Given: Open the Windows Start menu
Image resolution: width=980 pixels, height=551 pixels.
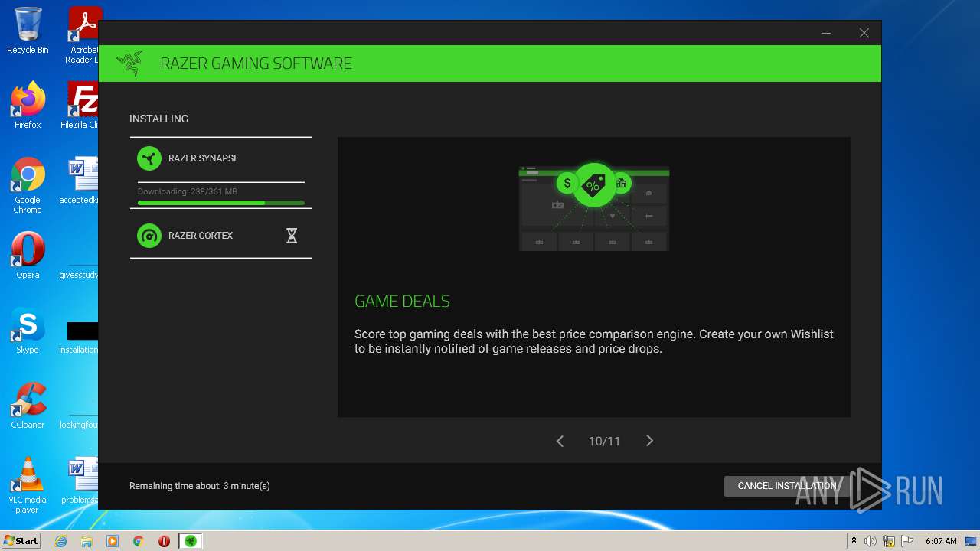Looking at the screenshot, I should click(x=21, y=540).
